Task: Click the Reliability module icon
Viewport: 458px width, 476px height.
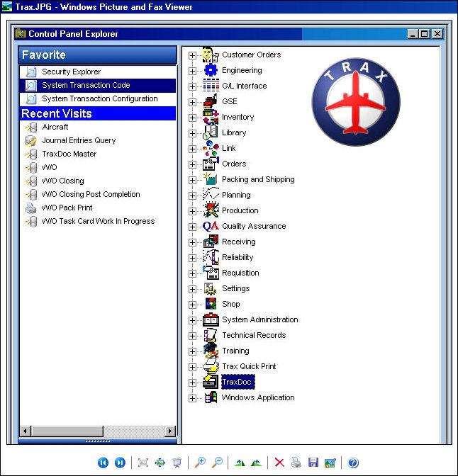Action: click(211, 257)
